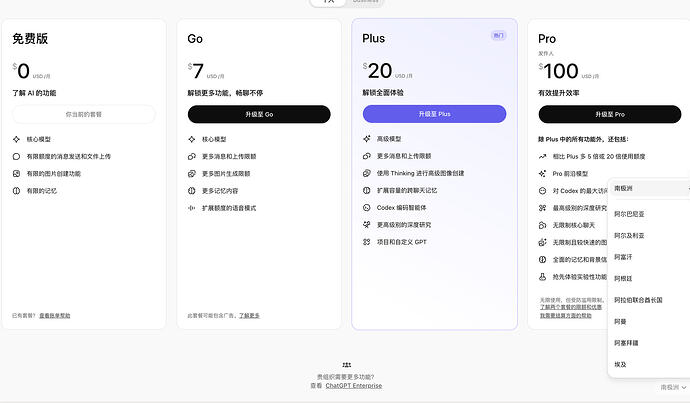Open the 我需要结算方面的帮助 link
690x403 pixels.
click(x=566, y=315)
